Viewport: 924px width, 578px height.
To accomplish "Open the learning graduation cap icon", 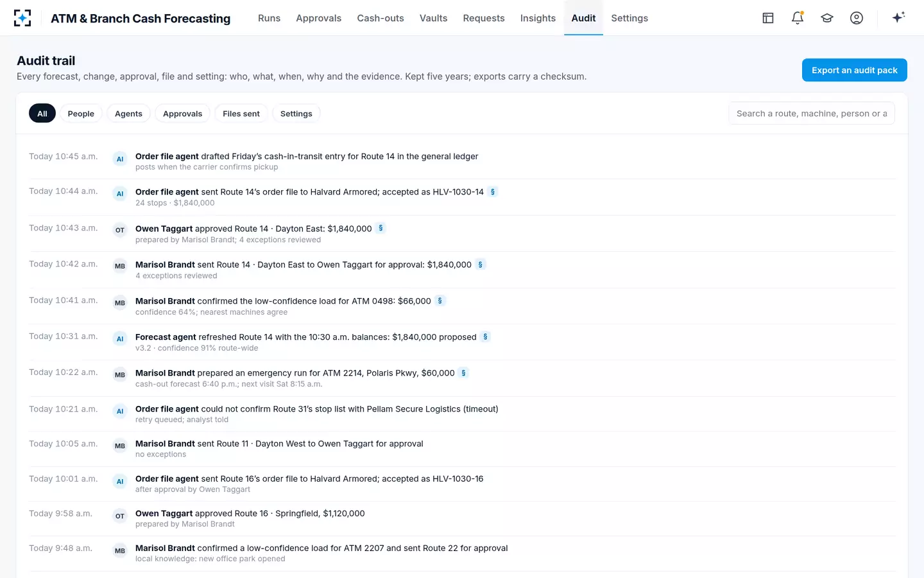I will click(x=827, y=18).
